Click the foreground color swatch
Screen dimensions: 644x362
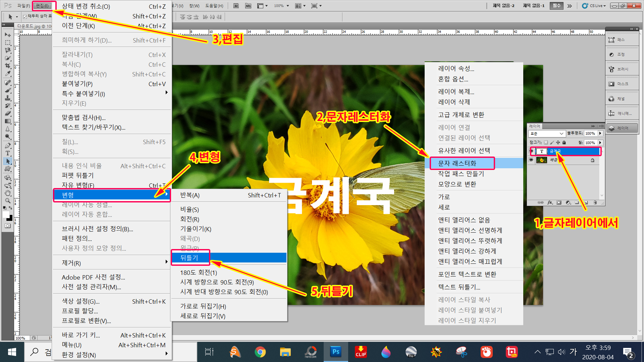(x=6, y=214)
